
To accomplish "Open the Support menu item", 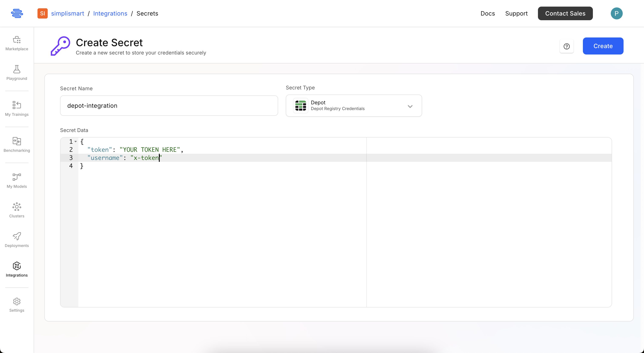I will [516, 13].
